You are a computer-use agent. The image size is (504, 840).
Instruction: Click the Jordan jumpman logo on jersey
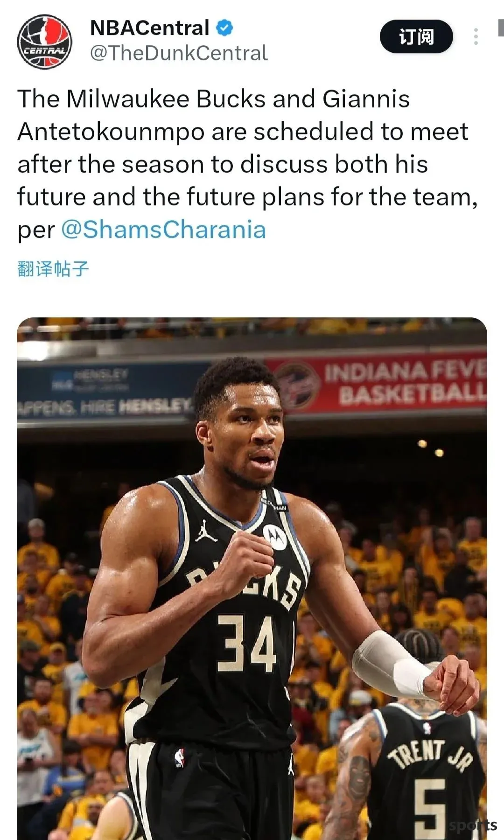click(206, 532)
